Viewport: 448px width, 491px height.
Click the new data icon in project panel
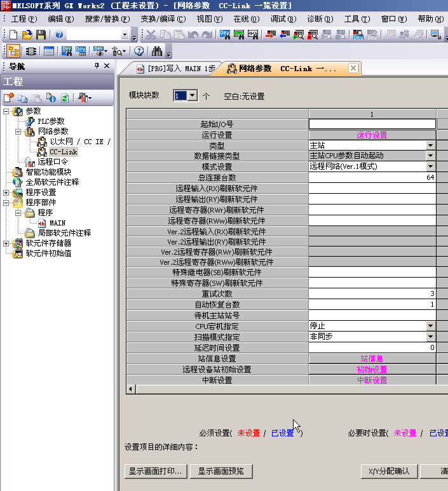(x=9, y=98)
